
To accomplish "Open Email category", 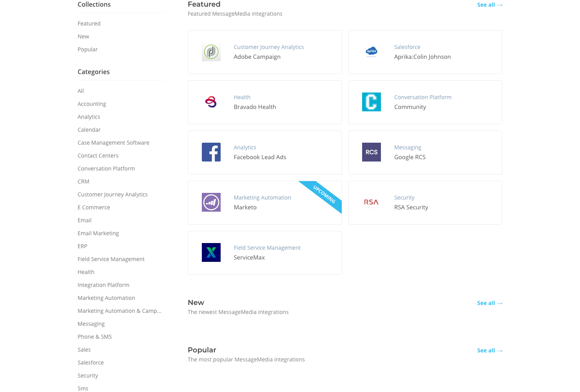I will point(85,220).
